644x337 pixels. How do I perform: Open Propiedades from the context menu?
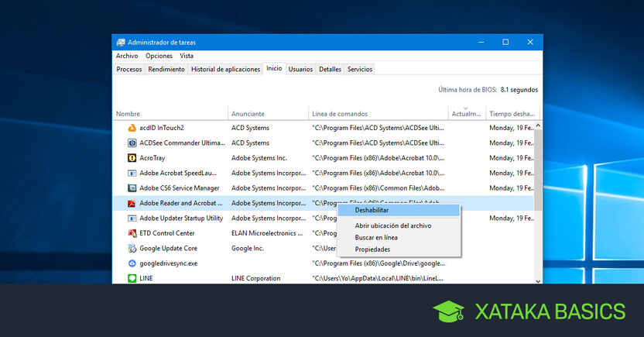(x=372, y=249)
